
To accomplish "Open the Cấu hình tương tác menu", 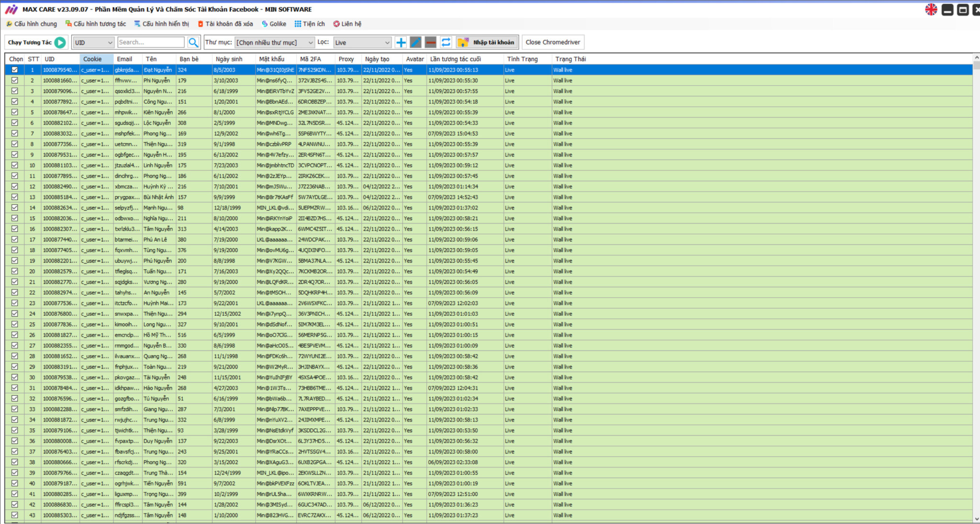I will 96,24.
